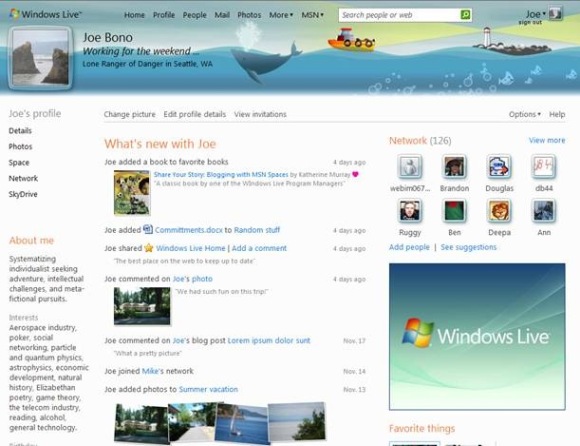Open Joe's photo link

tap(193, 279)
